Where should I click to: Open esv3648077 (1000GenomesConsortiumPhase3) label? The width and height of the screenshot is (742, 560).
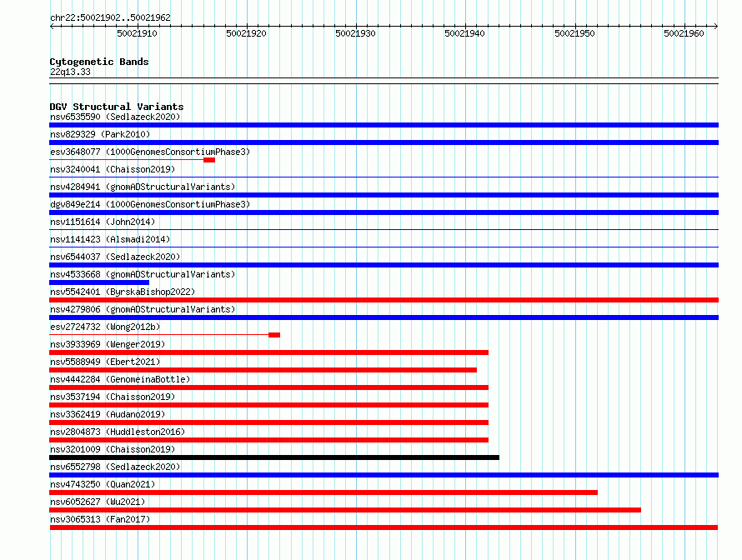click(x=150, y=152)
